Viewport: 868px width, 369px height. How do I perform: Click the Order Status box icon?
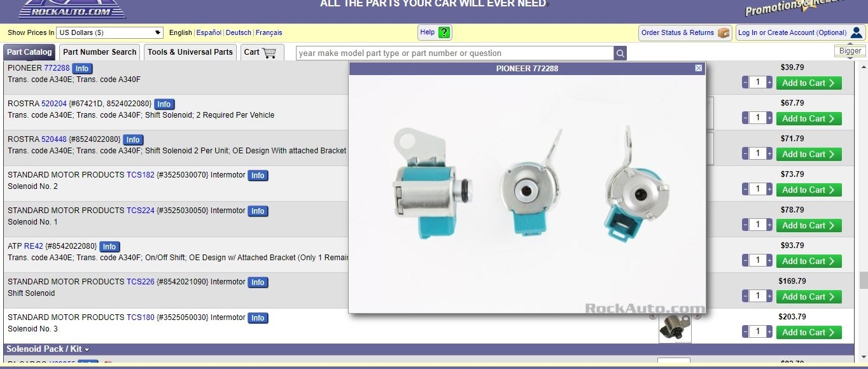pyautogui.click(x=724, y=32)
